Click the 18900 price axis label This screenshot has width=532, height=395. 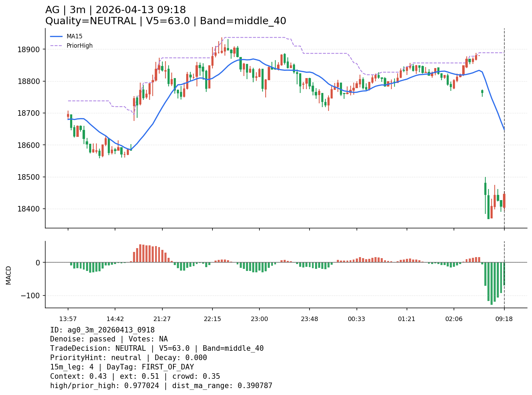[x=28, y=49]
